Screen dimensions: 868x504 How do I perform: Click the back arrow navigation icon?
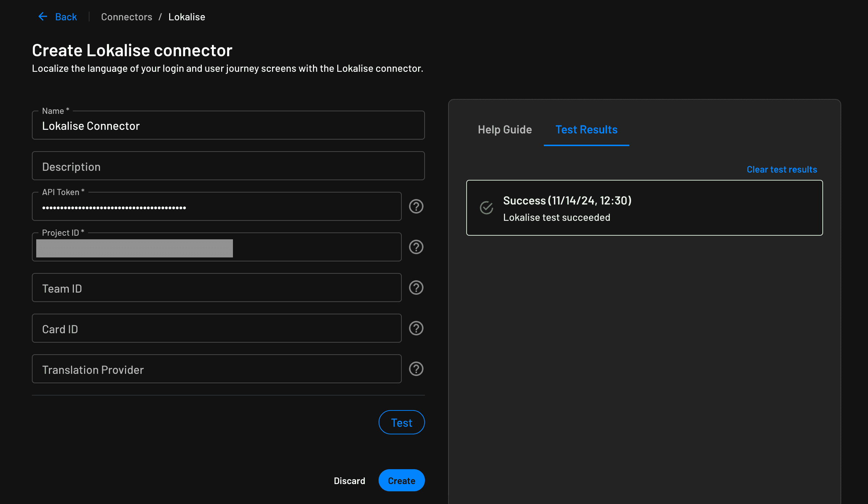tap(42, 17)
